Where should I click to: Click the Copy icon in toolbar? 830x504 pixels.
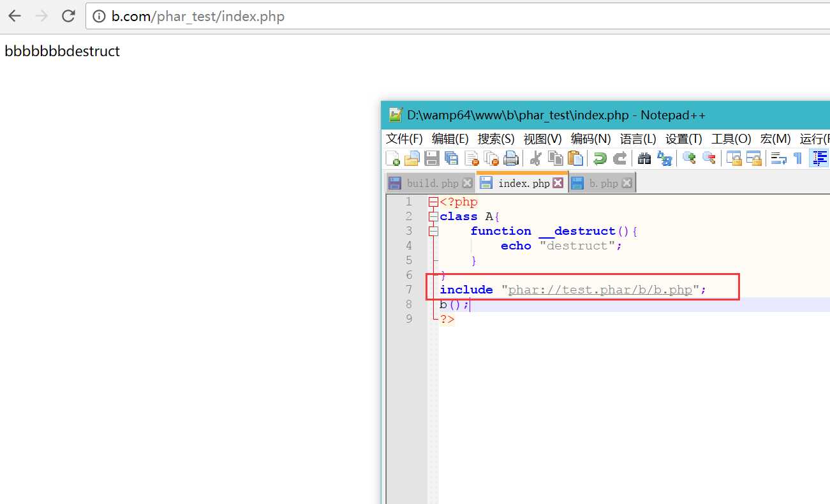[556, 158]
